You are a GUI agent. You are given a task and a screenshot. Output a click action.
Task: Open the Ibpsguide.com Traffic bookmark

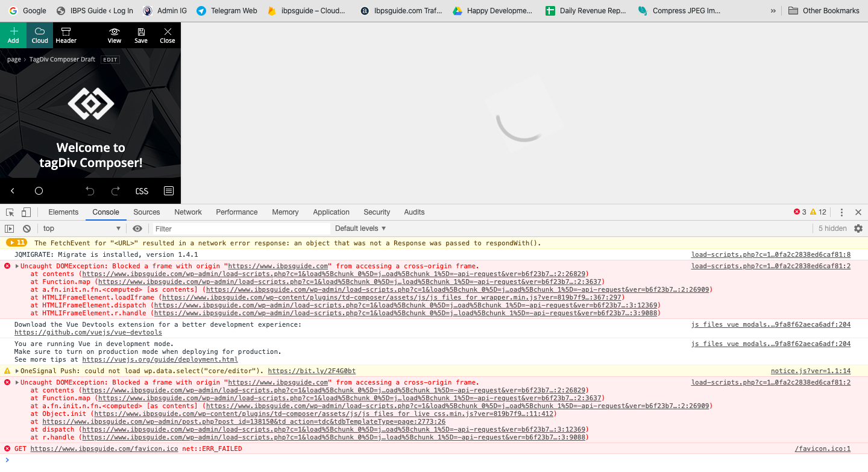pos(400,11)
